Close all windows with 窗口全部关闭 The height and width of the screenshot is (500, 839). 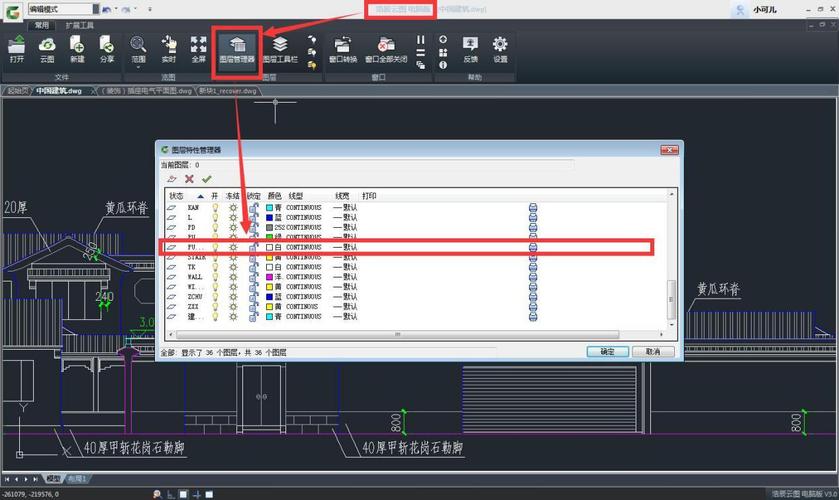386,49
